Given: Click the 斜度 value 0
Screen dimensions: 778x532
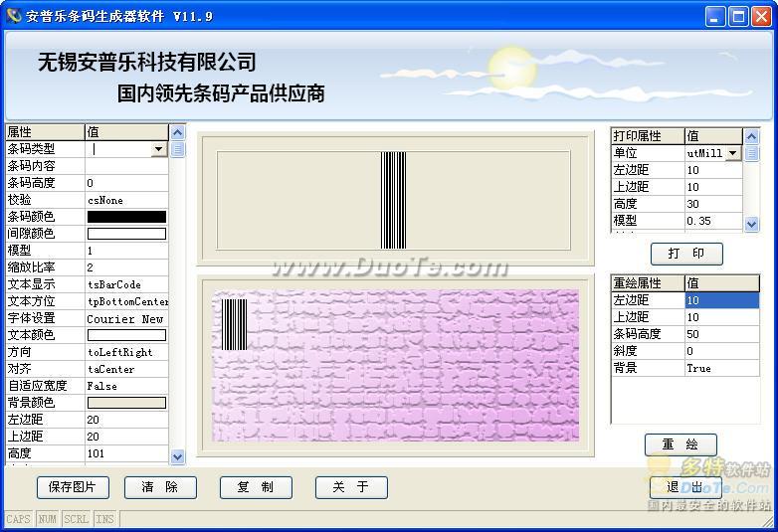Looking at the screenshot, I should coord(722,351).
